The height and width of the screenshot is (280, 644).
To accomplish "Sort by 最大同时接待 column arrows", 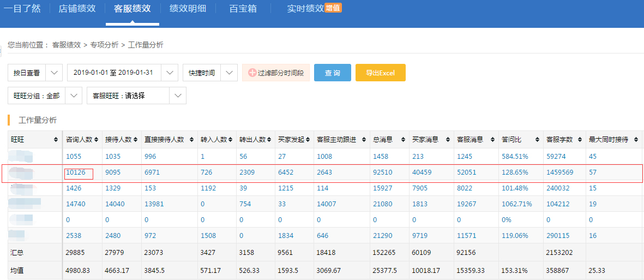I will (636, 140).
